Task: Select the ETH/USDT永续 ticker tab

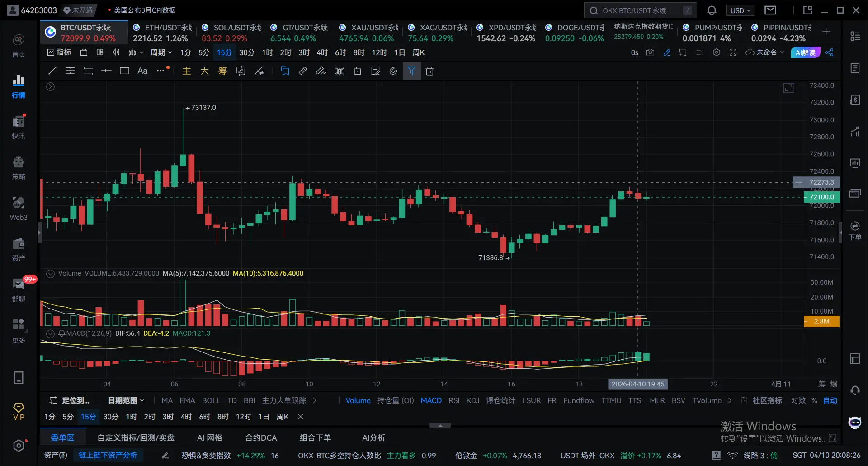Action: tap(163, 33)
